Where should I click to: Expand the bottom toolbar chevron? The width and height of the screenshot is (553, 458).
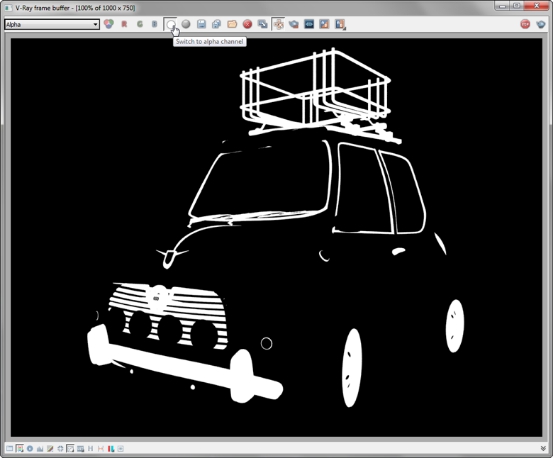543,448
